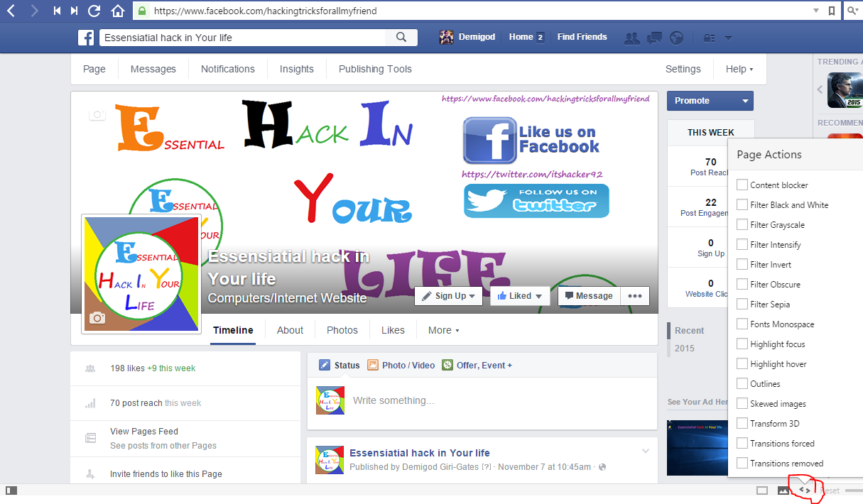The height and width of the screenshot is (504, 863).
Task: Expand the Help dropdown menu
Action: click(739, 69)
